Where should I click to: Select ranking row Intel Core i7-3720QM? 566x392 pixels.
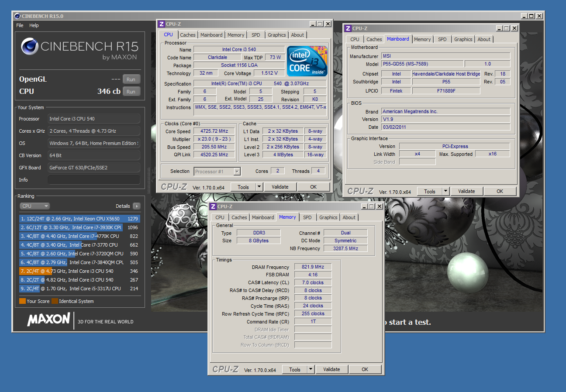[79, 254]
